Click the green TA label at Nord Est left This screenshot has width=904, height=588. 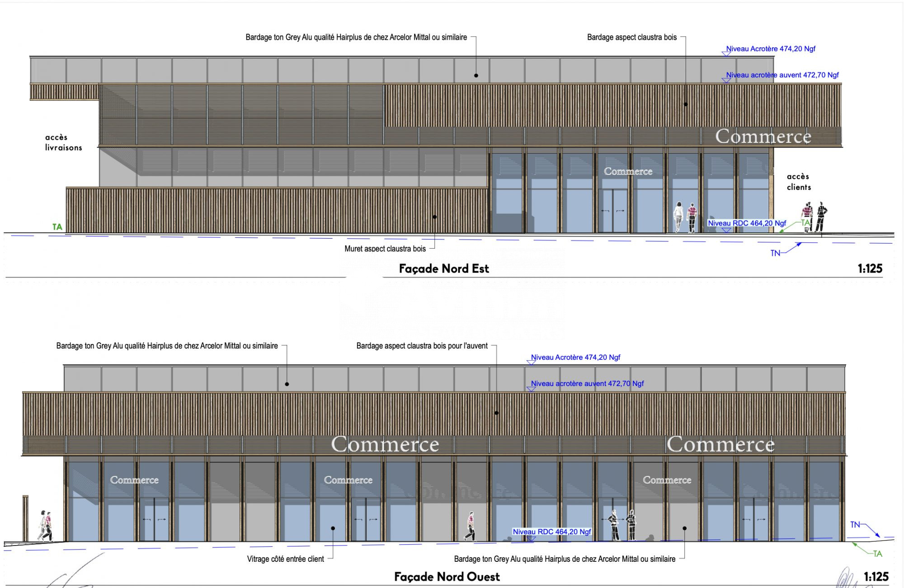[57, 227]
